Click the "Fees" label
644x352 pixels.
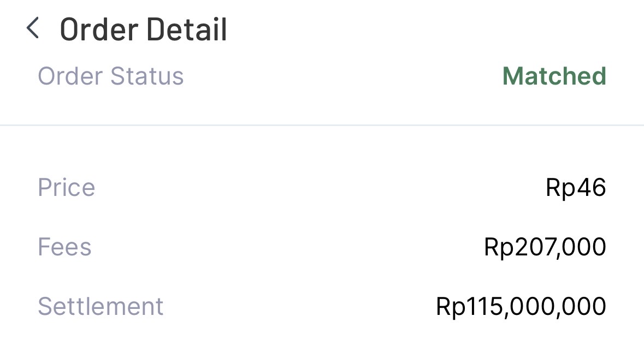tap(64, 247)
